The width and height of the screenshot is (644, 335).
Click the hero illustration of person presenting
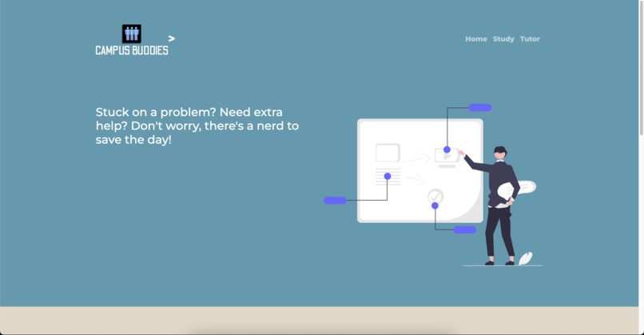click(433, 185)
